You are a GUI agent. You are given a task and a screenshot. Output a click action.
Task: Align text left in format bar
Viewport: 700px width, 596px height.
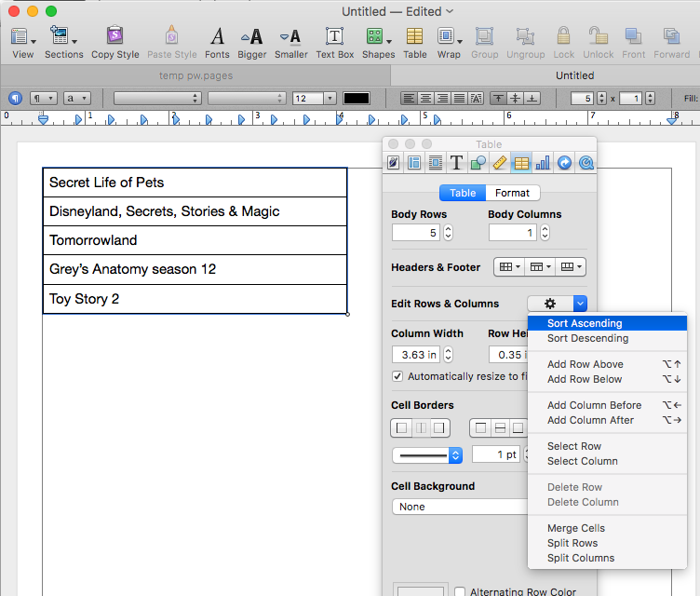pos(409,98)
